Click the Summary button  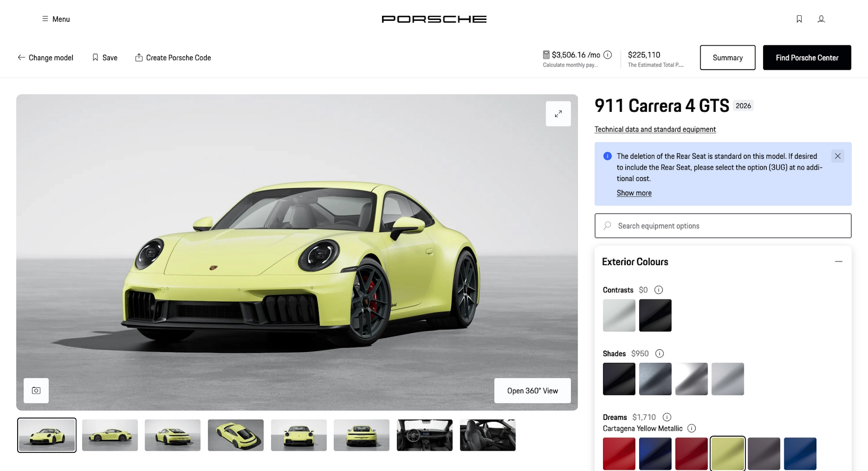pyautogui.click(x=727, y=57)
